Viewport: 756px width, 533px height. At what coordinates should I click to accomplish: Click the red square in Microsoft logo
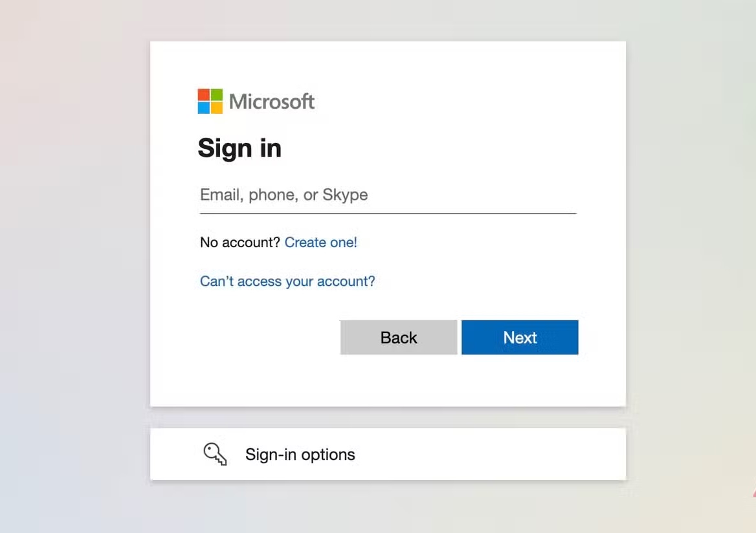pyautogui.click(x=203, y=94)
